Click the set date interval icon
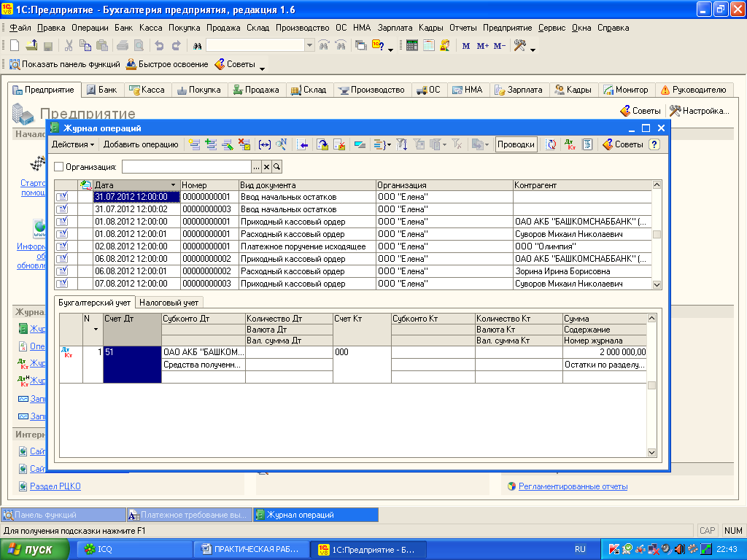This screenshot has height=560, width=747. coord(264,144)
